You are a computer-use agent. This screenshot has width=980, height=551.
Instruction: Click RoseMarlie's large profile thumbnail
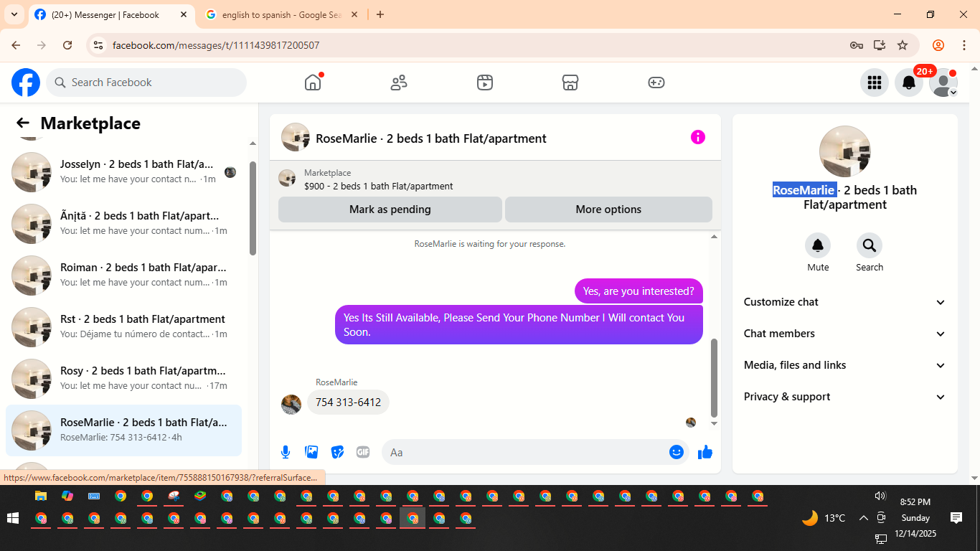pyautogui.click(x=845, y=151)
